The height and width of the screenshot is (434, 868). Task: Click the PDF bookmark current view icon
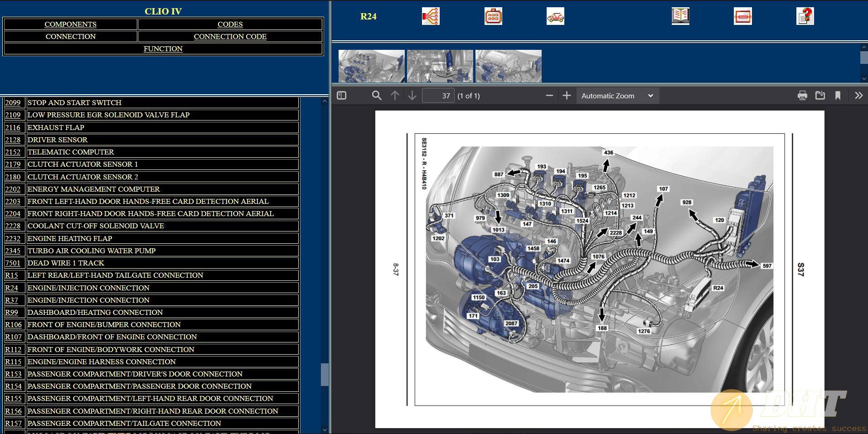pyautogui.click(x=838, y=96)
